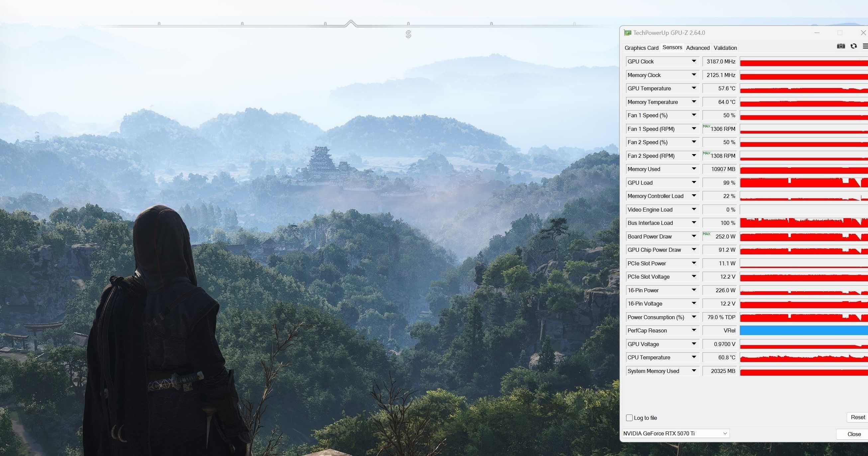The width and height of the screenshot is (868, 456).
Task: Open the 16-Pin Power dropdown
Action: tap(694, 290)
